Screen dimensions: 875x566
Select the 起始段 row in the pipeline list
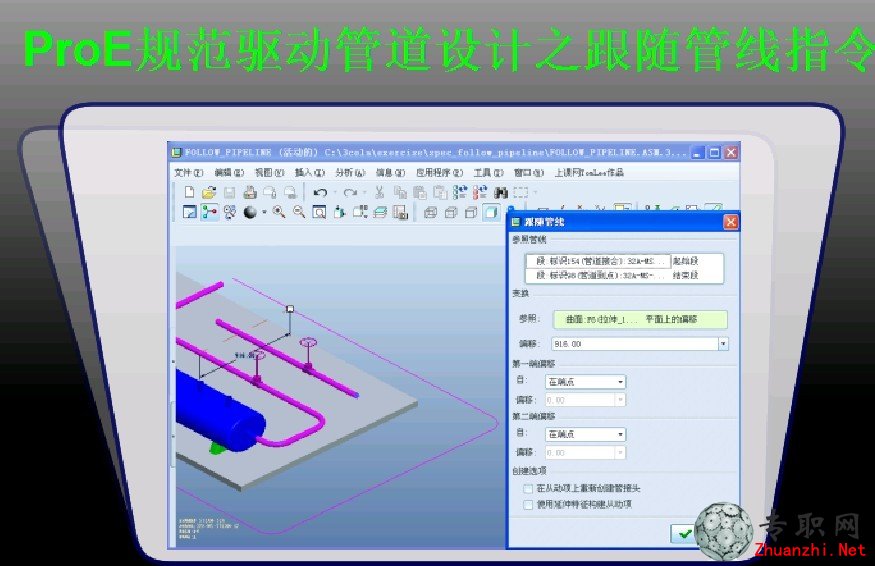pos(624,261)
